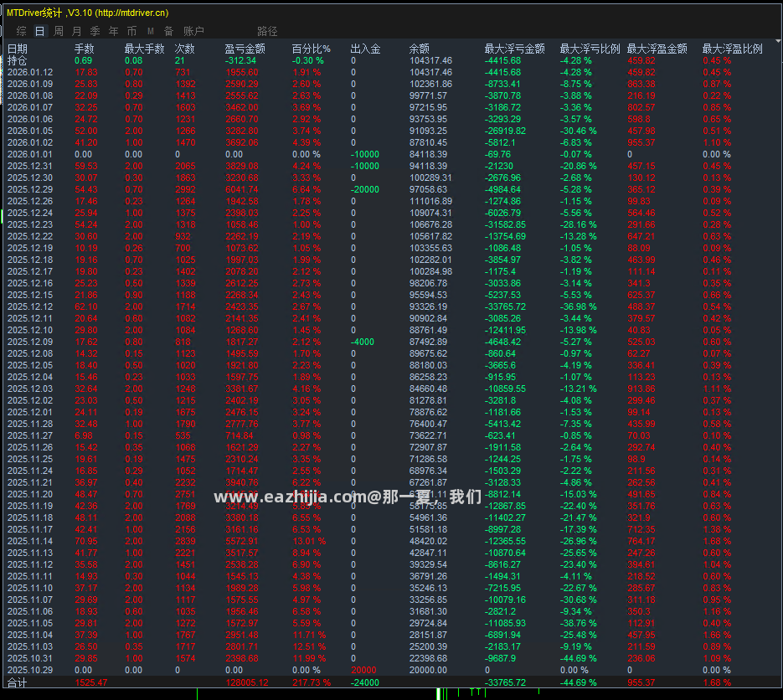Click the total floating loss ratio -44.69 %
Image resolution: width=783 pixels, height=700 pixels.
(579, 682)
